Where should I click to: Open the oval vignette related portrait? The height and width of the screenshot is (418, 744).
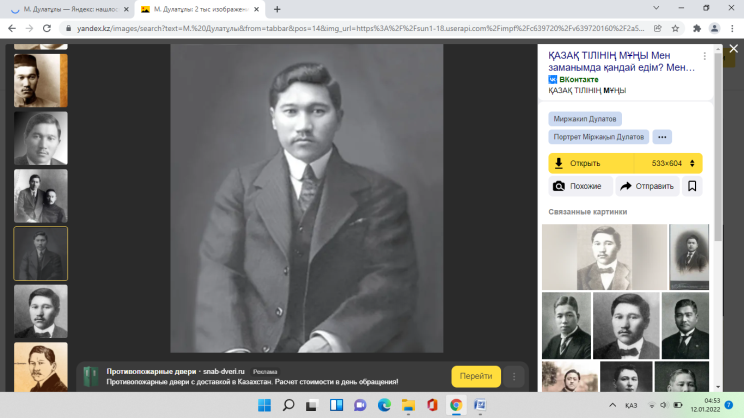click(x=689, y=257)
